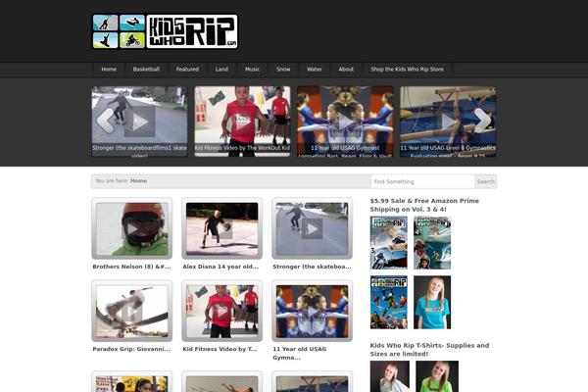Click Stronger (the skateboa... title link

312,267
